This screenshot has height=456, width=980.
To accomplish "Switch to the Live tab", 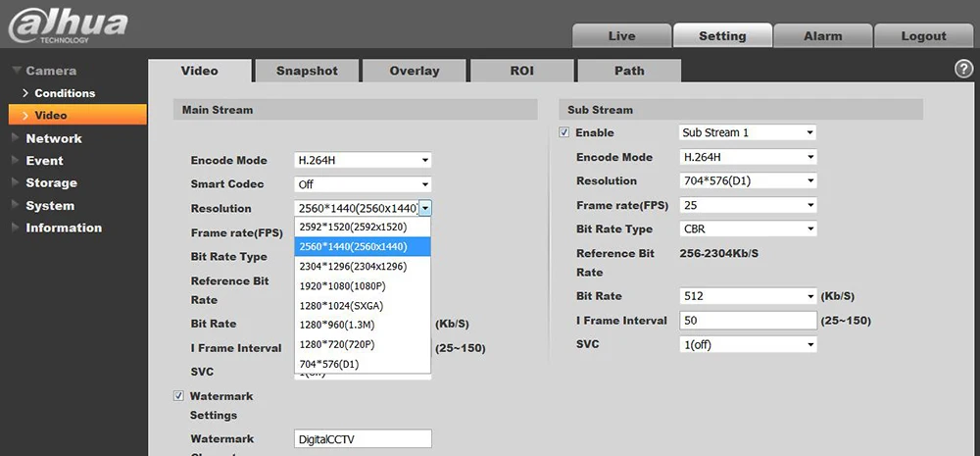I will tap(622, 36).
